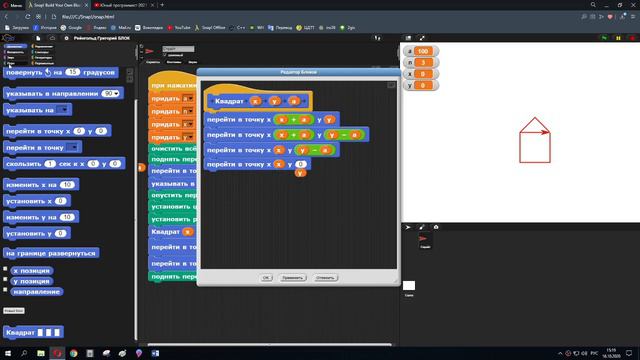Open variable dropdown of 'придать n' block
The width and height of the screenshot is (640, 360).
[x=188, y=111]
